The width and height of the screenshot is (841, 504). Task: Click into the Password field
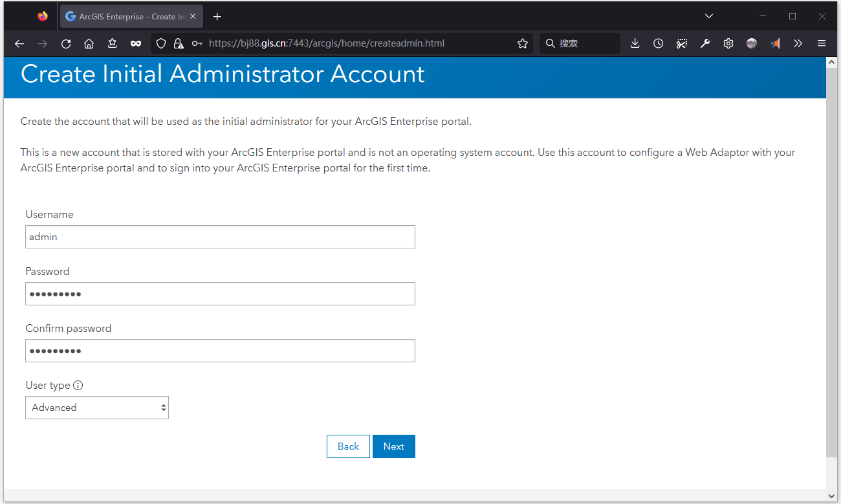pyautogui.click(x=220, y=294)
